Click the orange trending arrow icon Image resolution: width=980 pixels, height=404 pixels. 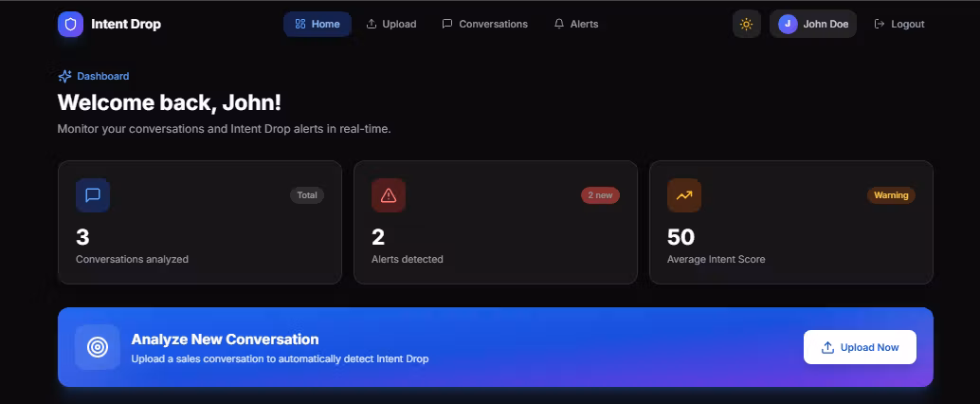click(684, 195)
